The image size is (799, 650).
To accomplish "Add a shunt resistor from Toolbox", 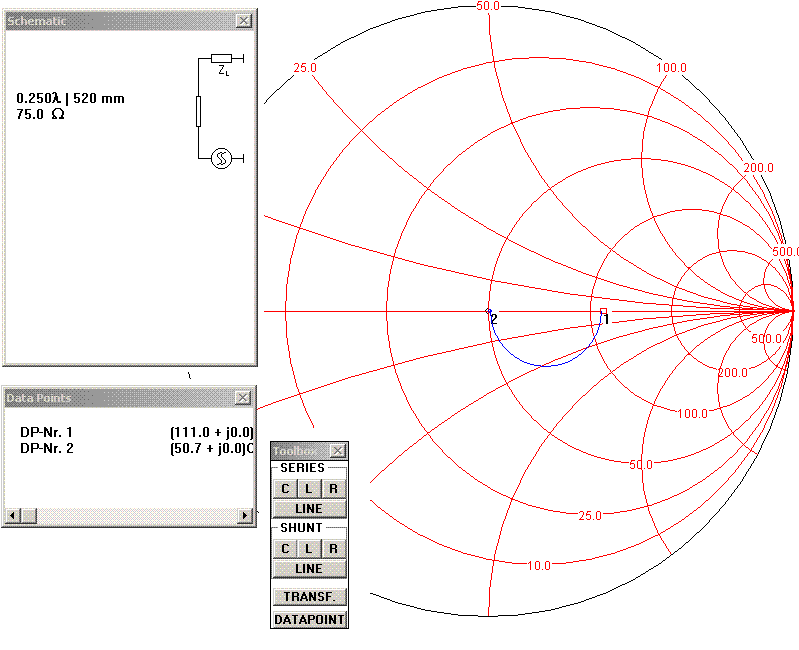I will (x=334, y=549).
